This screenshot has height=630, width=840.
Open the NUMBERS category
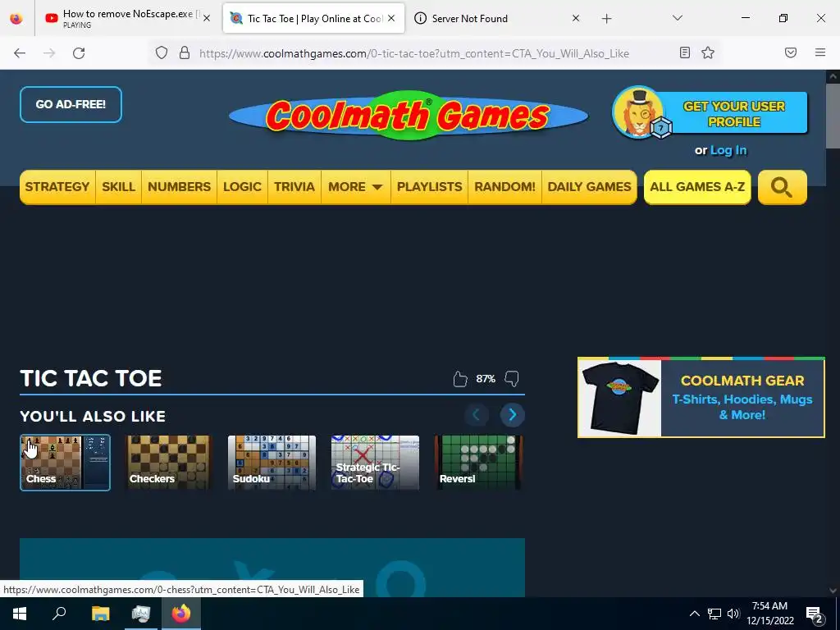(x=180, y=187)
